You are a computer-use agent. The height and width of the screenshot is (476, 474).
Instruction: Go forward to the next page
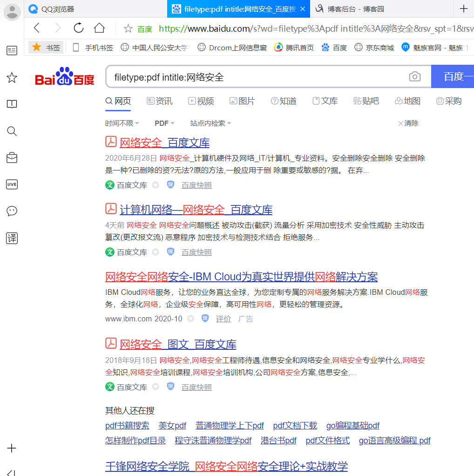tap(58, 28)
